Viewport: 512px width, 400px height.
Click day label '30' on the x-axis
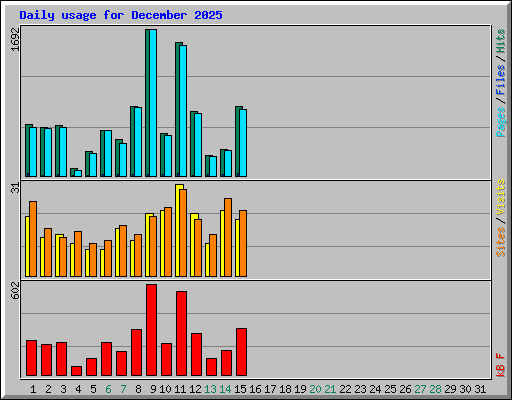coord(465,389)
